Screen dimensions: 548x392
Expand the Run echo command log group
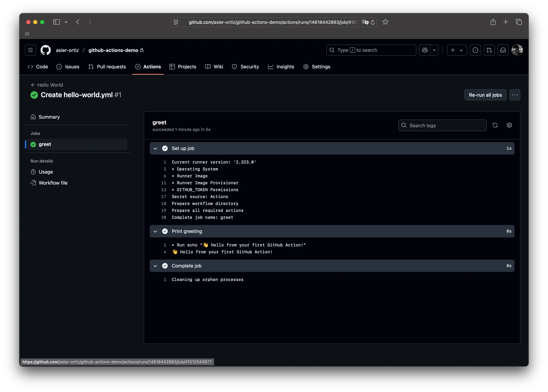pos(239,245)
